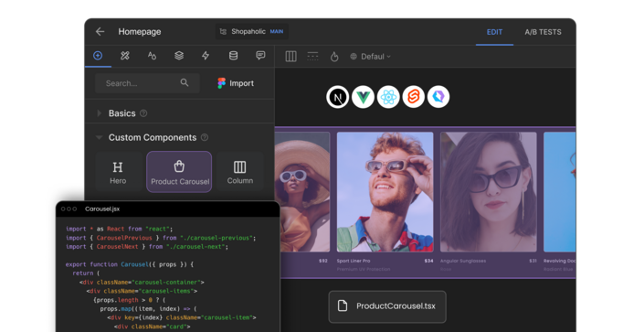644x332 pixels.
Task: Click the Figma logo icon
Action: [221, 83]
